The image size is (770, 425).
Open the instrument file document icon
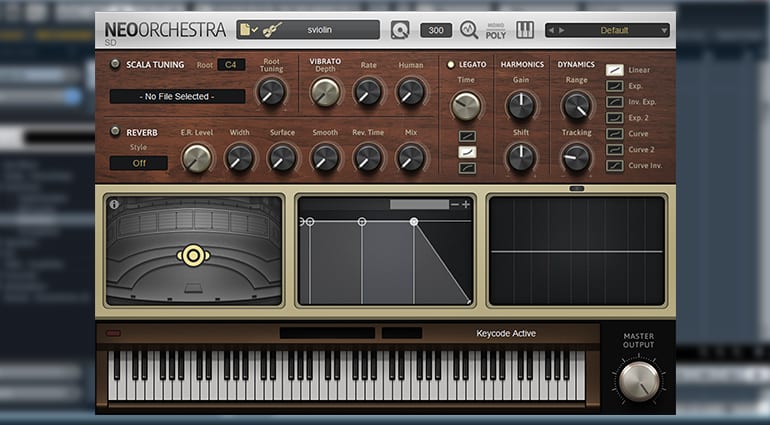[x=248, y=30]
